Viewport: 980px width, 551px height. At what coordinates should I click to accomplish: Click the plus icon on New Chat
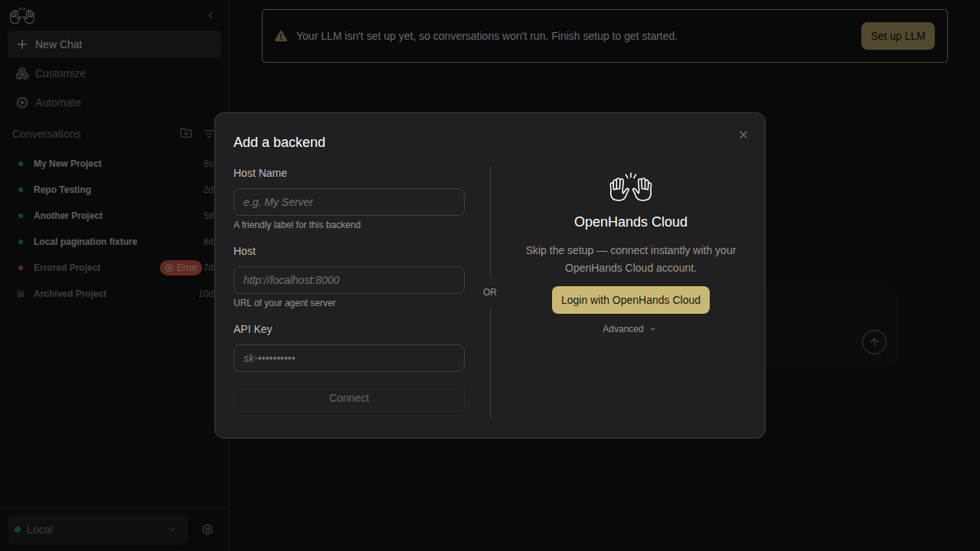(21, 44)
